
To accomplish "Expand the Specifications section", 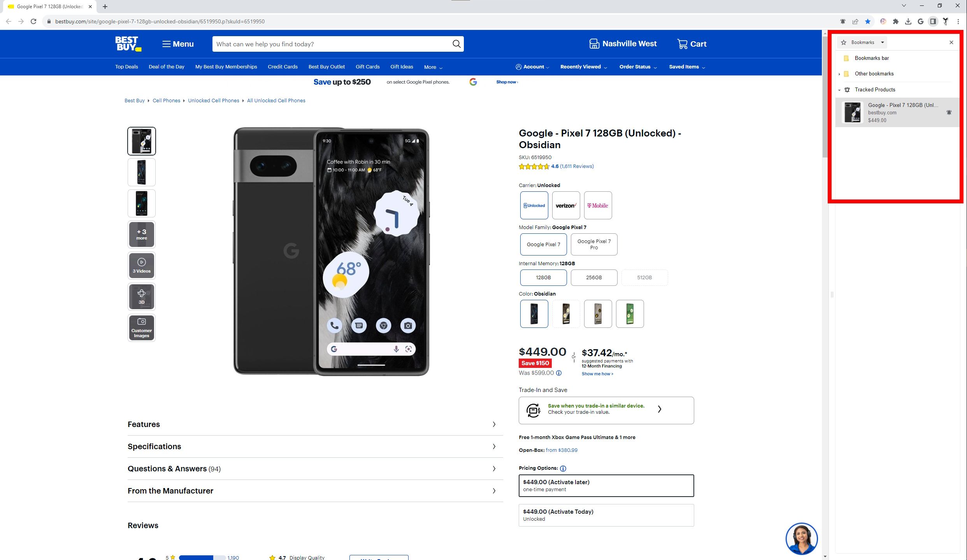I will click(x=315, y=446).
